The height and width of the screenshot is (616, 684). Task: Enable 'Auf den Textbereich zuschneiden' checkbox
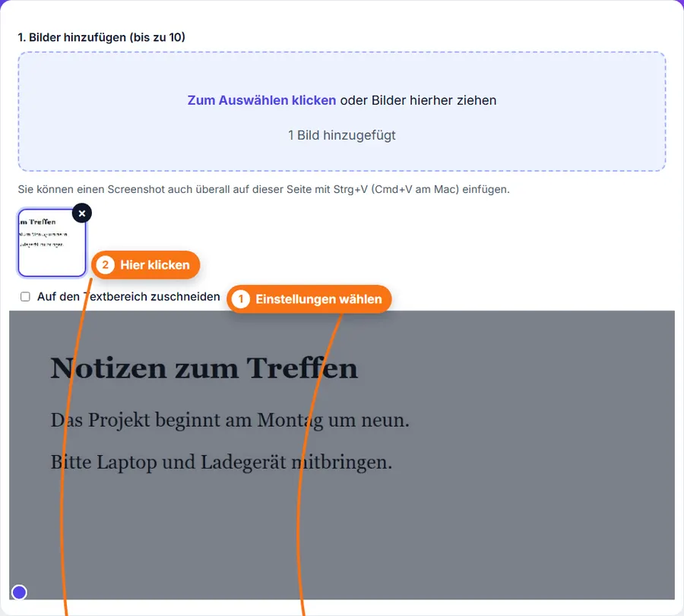point(25,297)
